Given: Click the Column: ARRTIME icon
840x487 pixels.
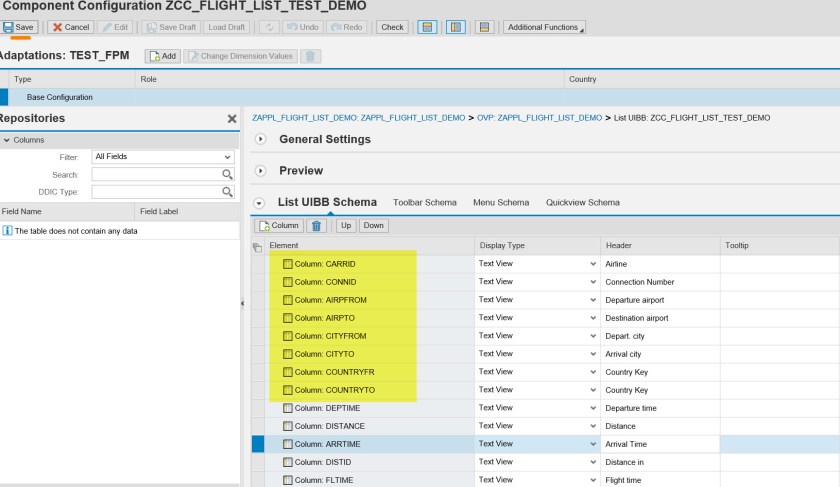Looking at the screenshot, I should tap(288, 444).
